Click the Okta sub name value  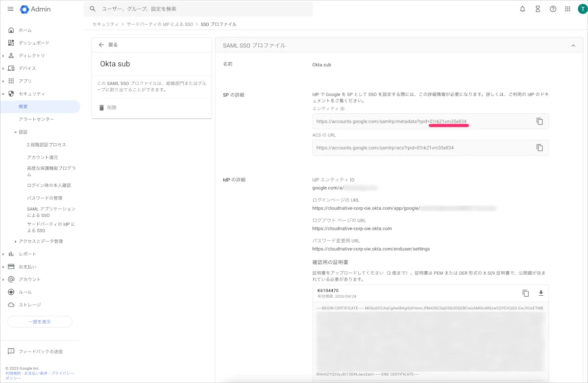[x=321, y=65]
